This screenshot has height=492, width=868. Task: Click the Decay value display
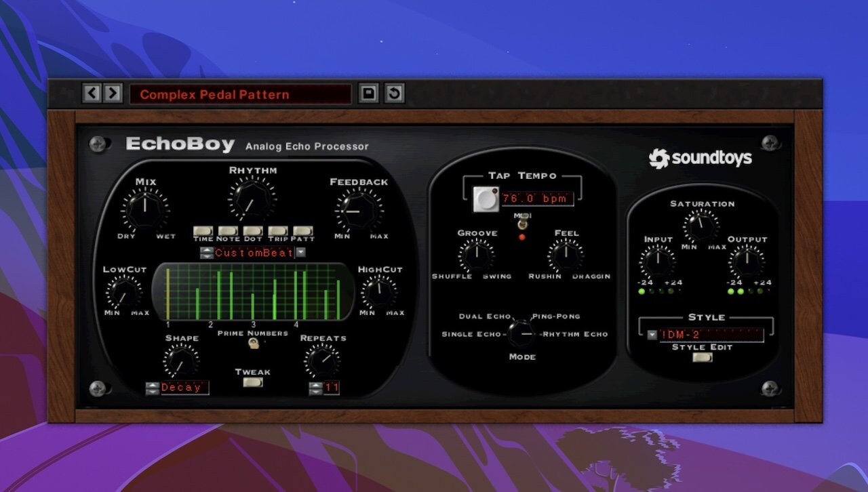(184, 388)
